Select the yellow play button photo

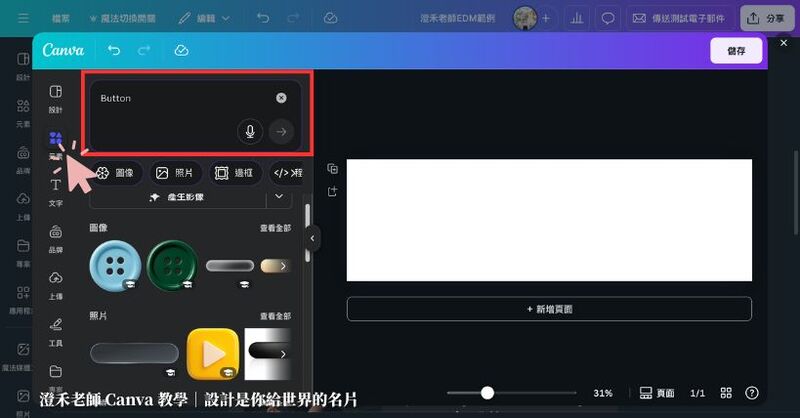coord(213,354)
